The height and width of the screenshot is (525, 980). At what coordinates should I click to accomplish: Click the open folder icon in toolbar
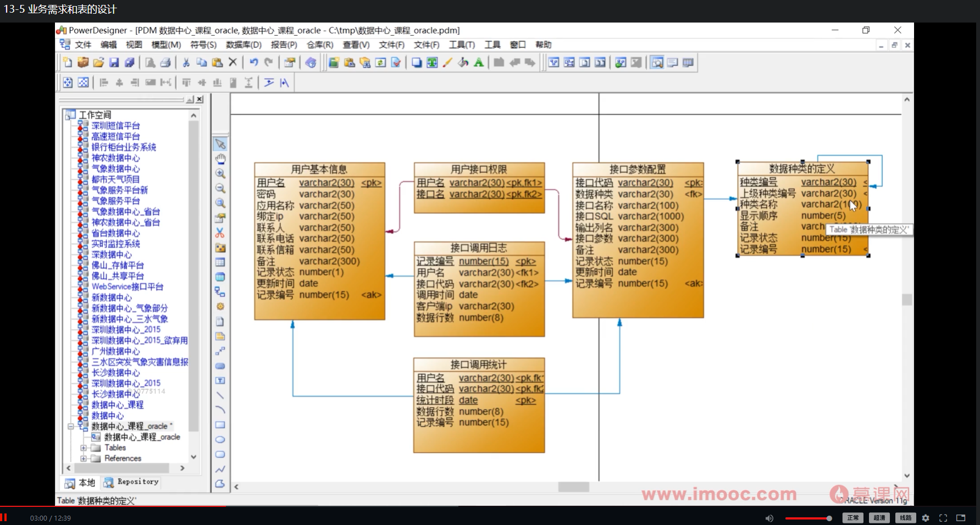98,63
